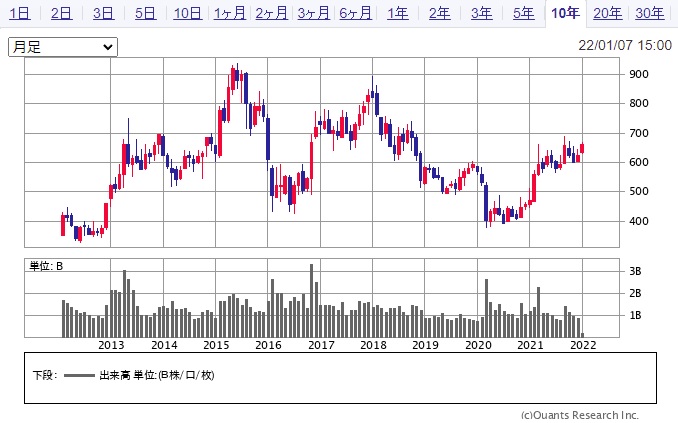The image size is (678, 423).
Task: Click the active 10年 tab
Action: pos(565,13)
